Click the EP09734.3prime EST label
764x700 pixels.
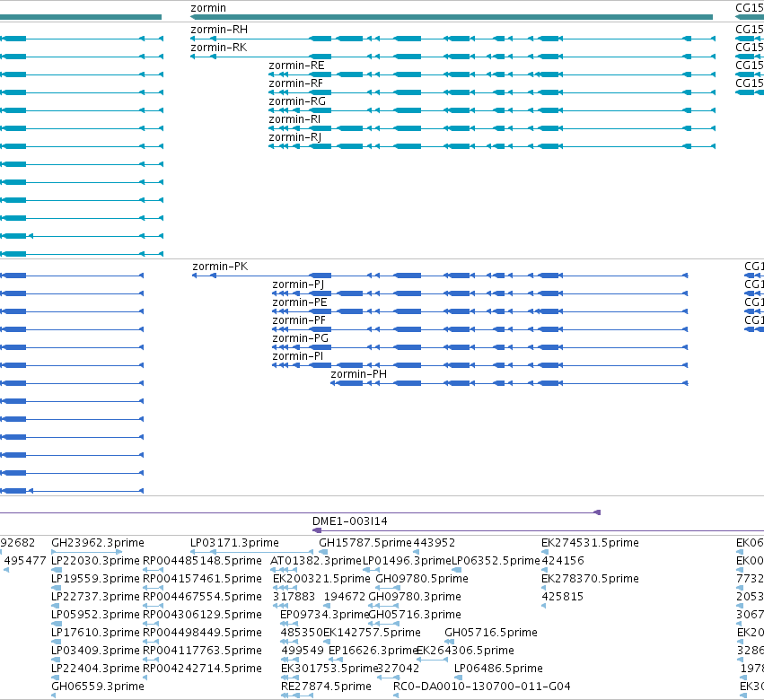324,615
